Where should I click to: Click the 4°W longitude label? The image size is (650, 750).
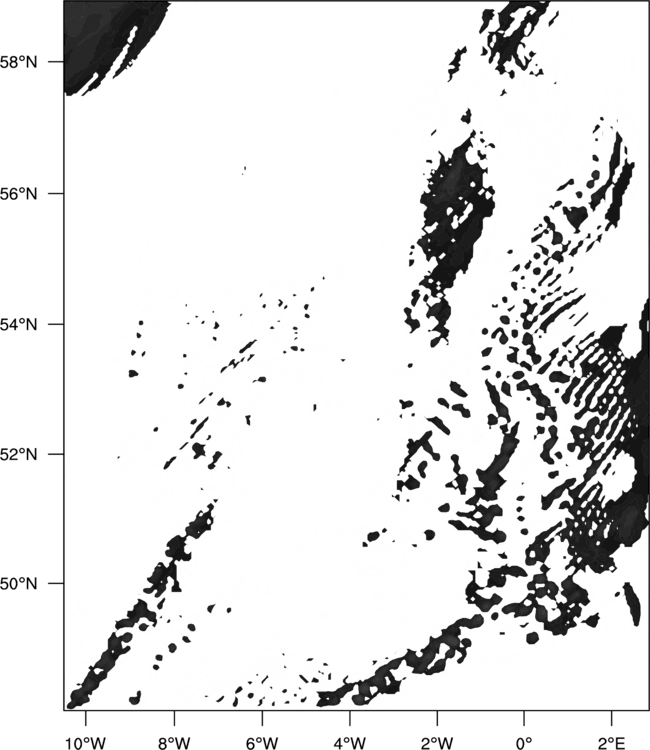click(350, 743)
